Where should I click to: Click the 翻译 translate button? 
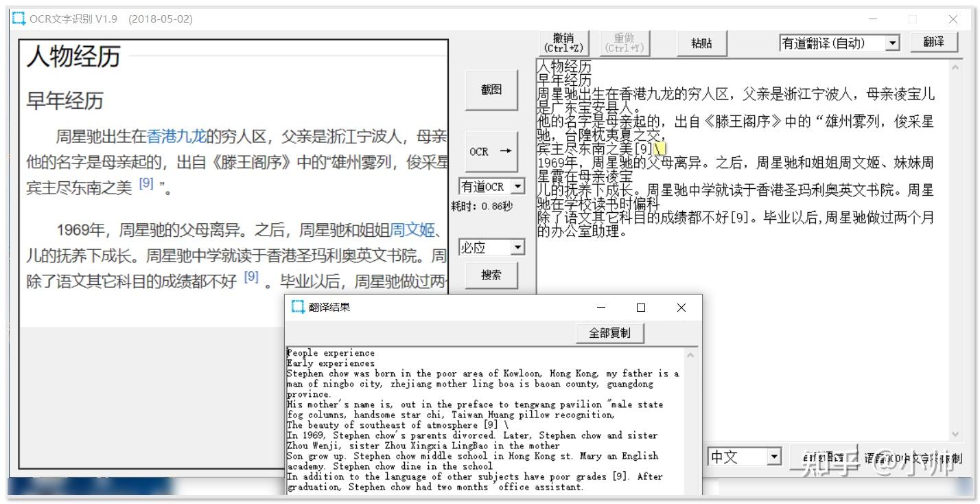pos(934,41)
